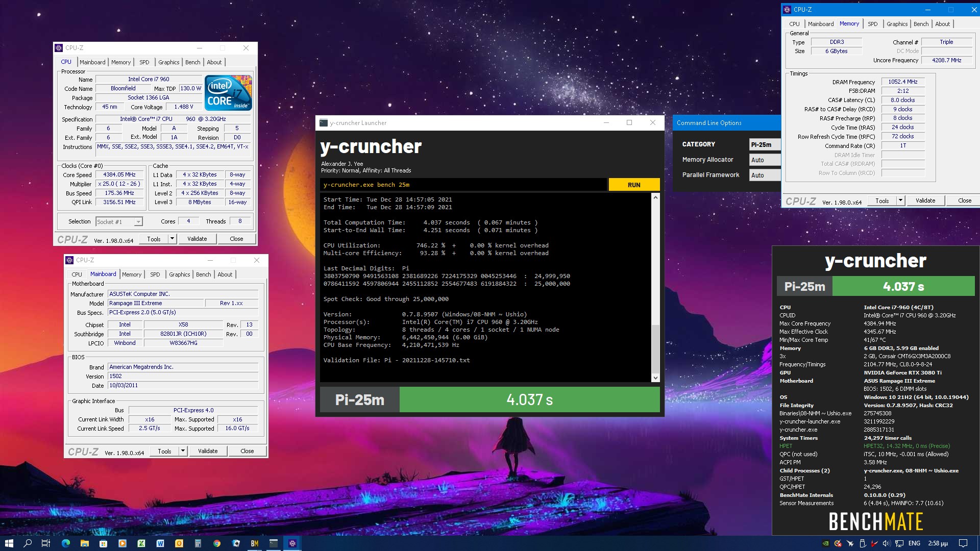Launch Outlook from the taskbar
This screenshot has width=980, height=551.
point(179,543)
